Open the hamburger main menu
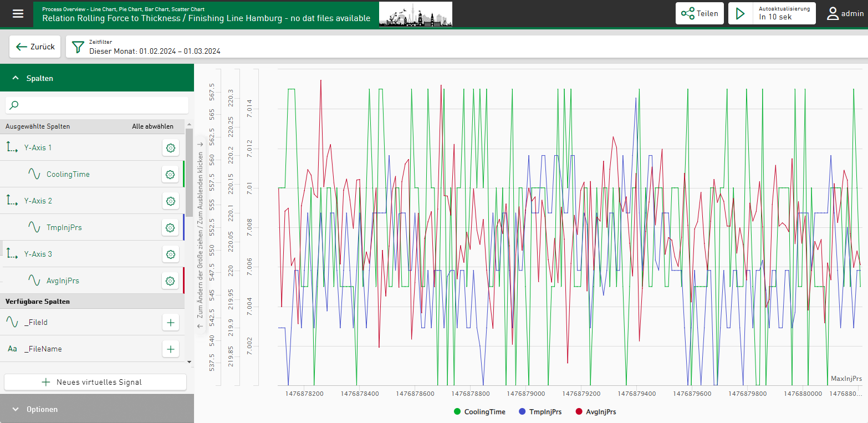Screen dimensions: 868x423 tap(18, 14)
